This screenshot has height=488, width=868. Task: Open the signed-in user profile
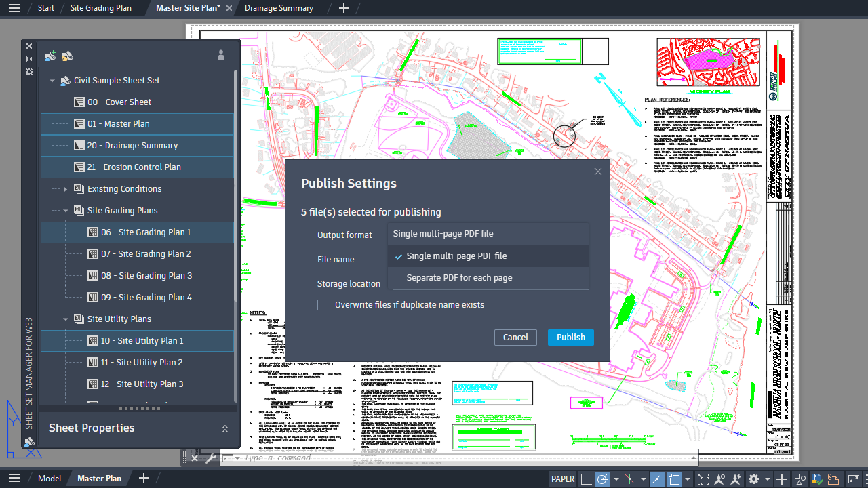point(221,56)
